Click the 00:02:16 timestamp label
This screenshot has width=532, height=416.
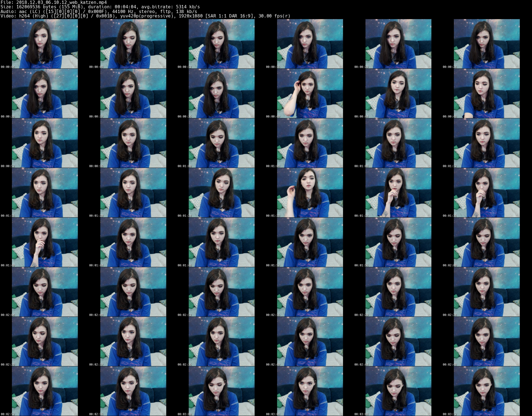(273, 315)
